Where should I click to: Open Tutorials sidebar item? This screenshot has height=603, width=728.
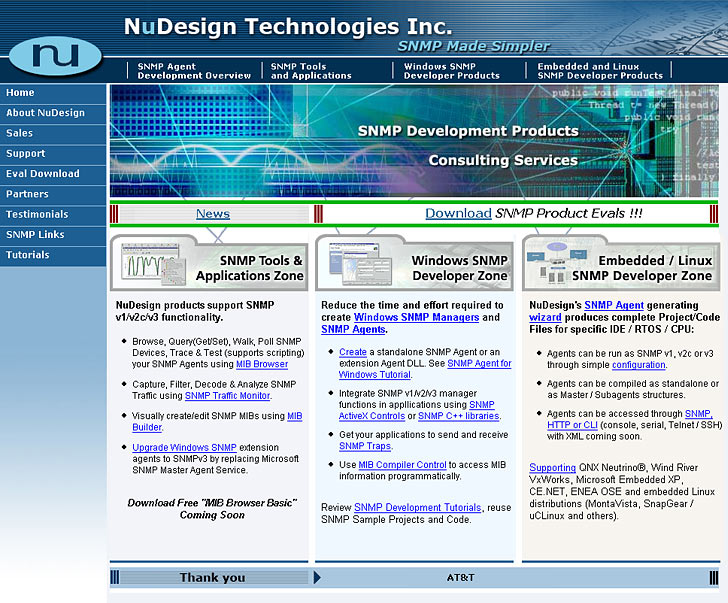(x=53, y=255)
